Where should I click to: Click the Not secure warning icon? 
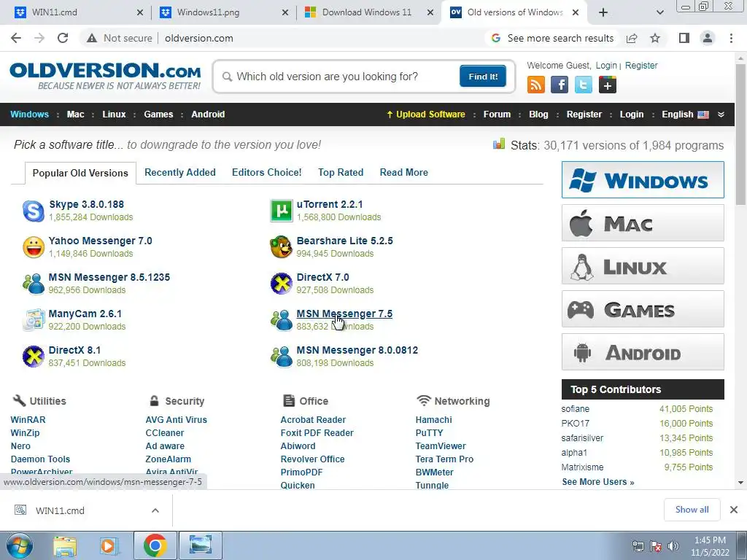tap(92, 38)
